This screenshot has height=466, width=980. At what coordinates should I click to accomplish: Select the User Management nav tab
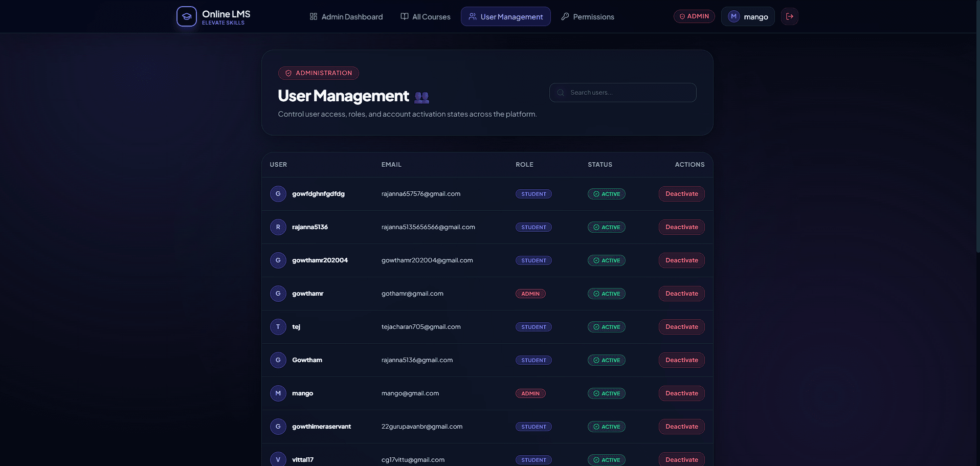click(506, 16)
